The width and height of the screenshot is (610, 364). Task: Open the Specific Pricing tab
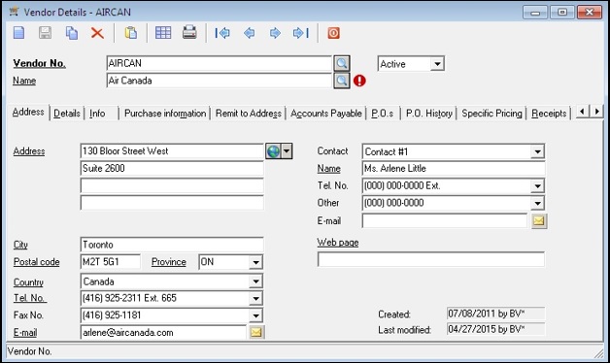coord(491,114)
